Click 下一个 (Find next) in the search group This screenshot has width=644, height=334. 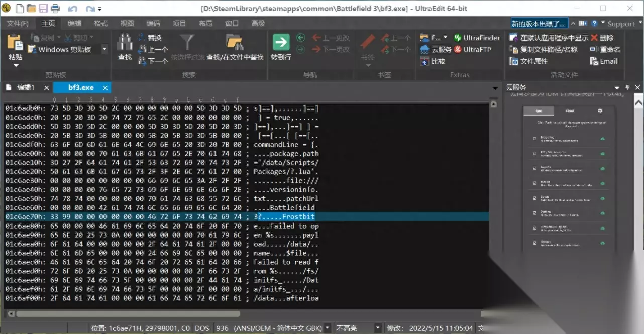(x=152, y=61)
